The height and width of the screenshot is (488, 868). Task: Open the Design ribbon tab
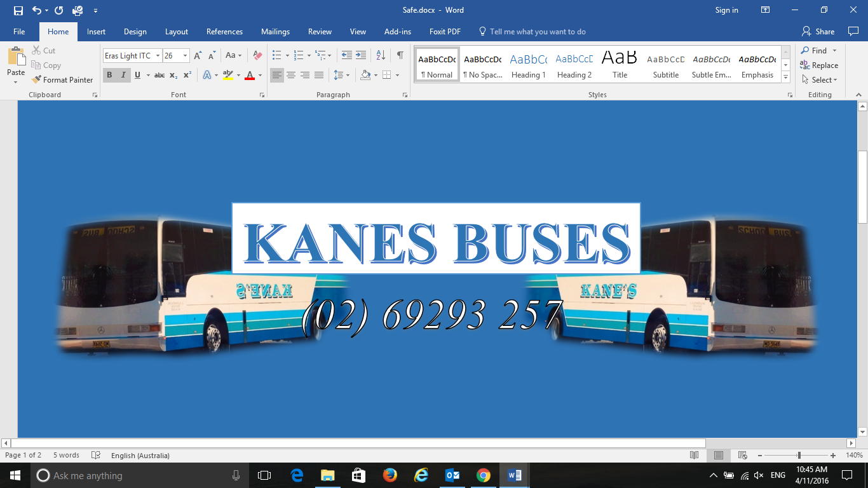click(x=135, y=31)
